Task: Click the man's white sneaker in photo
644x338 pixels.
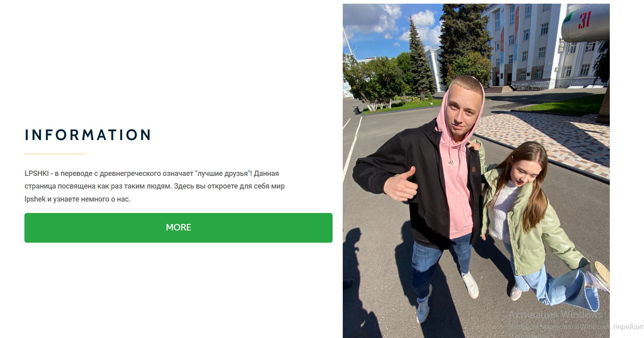Action: (471, 285)
